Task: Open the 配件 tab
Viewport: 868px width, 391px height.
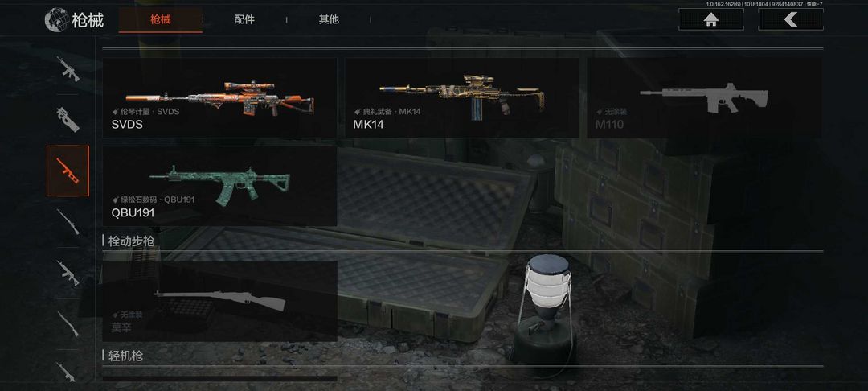Action: coord(244,20)
